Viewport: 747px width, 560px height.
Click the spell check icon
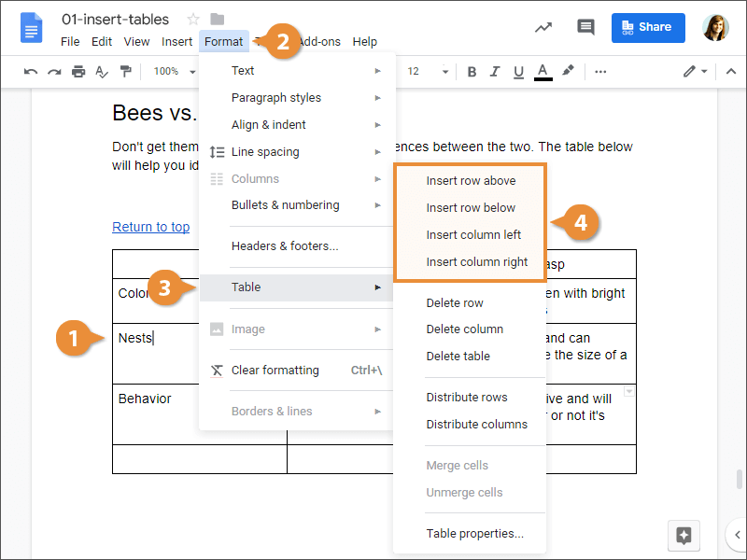[x=102, y=72]
